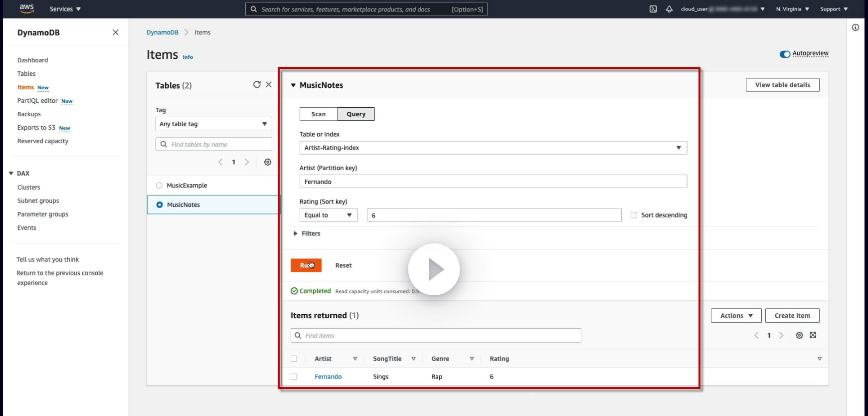Open the N. Virginia region dropdown
This screenshot has height=416, width=868.
[x=792, y=9]
